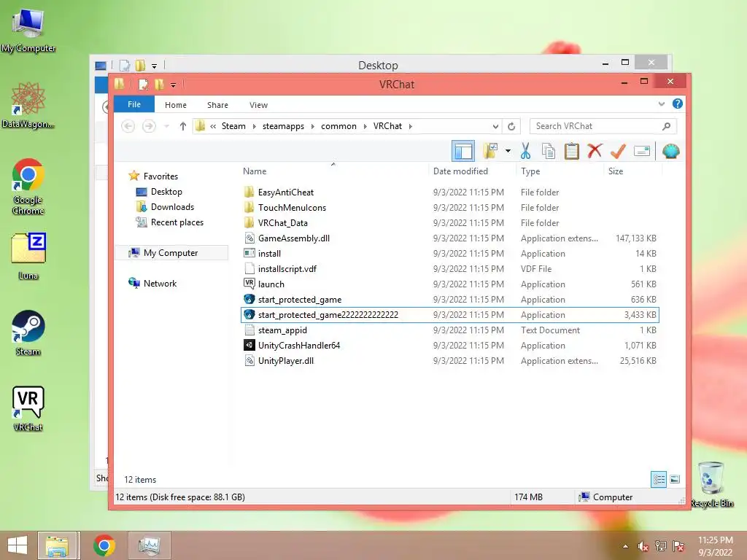Click the common breadcrumb

(x=338, y=126)
